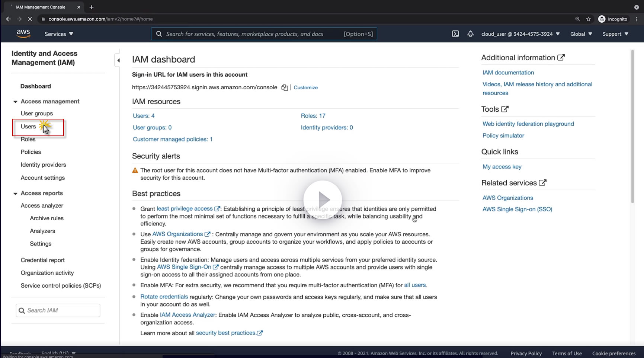This screenshot has height=358, width=644.
Task: Open the Identity providers: 0 link
Action: tap(327, 127)
